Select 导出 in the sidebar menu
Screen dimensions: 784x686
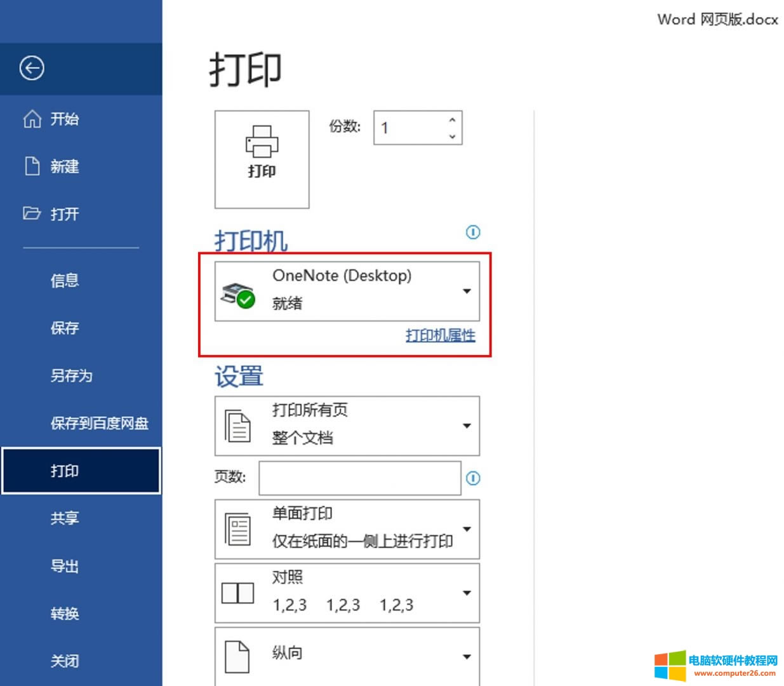tap(65, 566)
